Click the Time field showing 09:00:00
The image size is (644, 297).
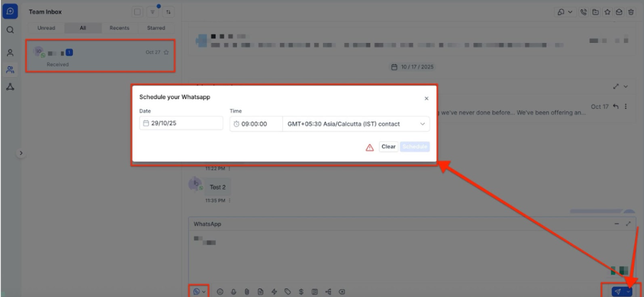pos(256,124)
